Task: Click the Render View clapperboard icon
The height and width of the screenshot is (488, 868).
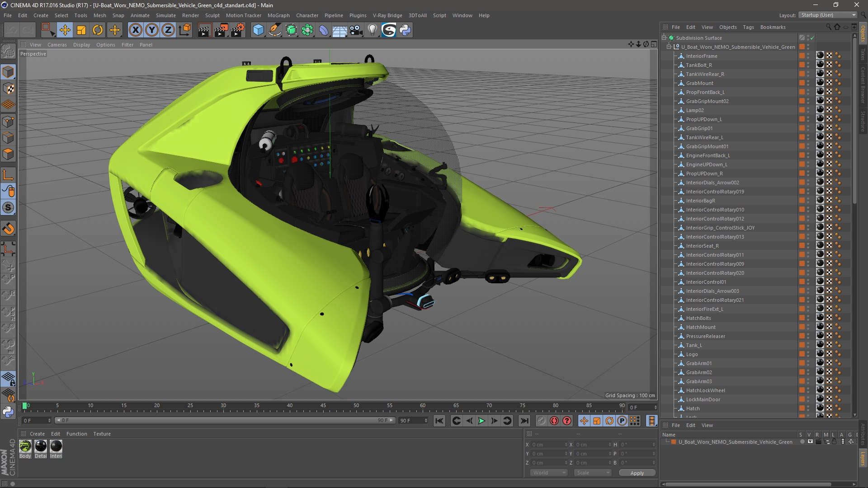Action: 204,30
